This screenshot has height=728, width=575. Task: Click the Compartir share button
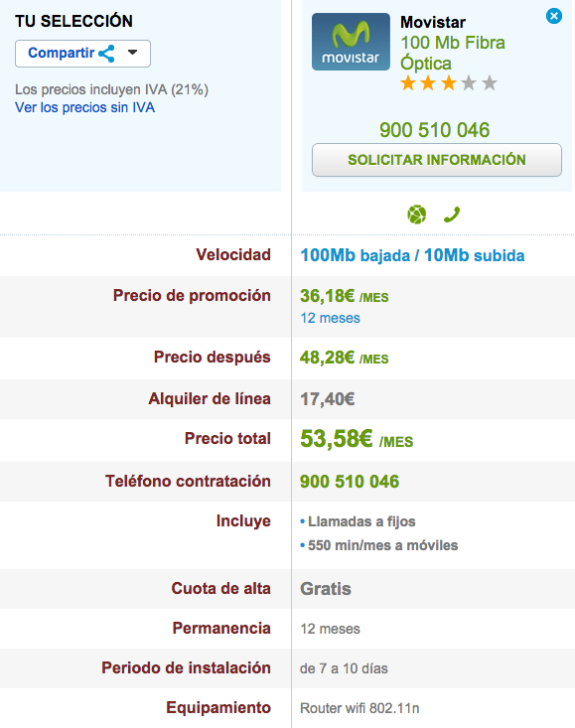pyautogui.click(x=82, y=54)
